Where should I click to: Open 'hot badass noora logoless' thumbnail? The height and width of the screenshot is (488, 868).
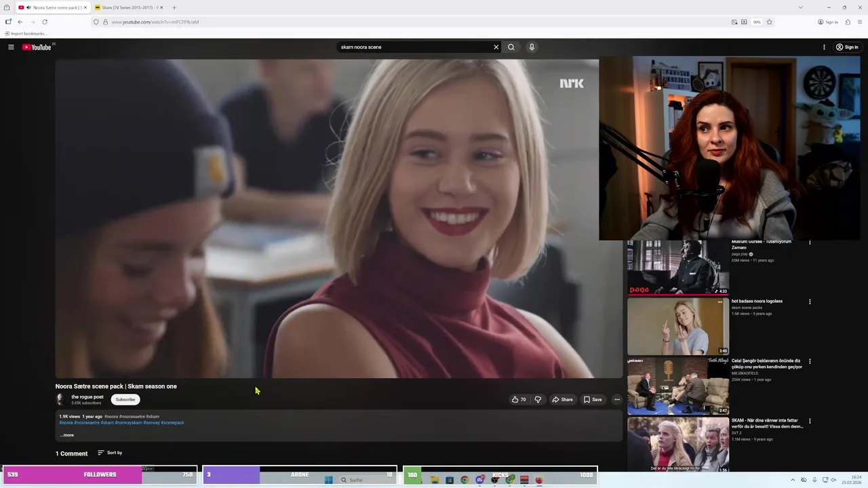(677, 326)
